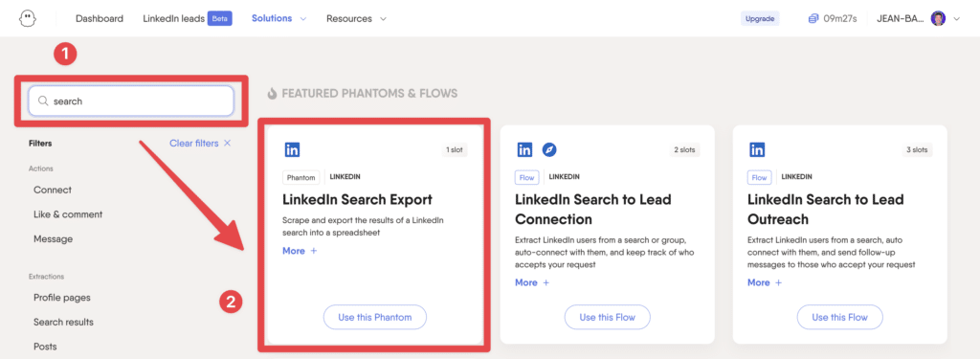
Task: Expand More on LinkedIn Search Export
Action: click(x=300, y=251)
